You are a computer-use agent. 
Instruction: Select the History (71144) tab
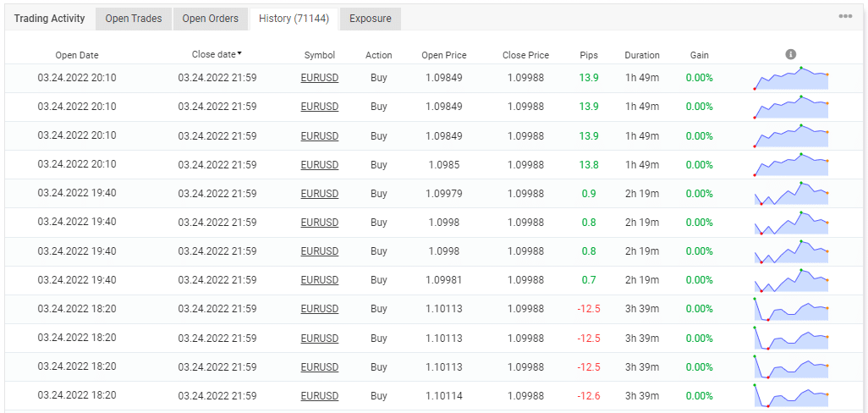click(294, 19)
